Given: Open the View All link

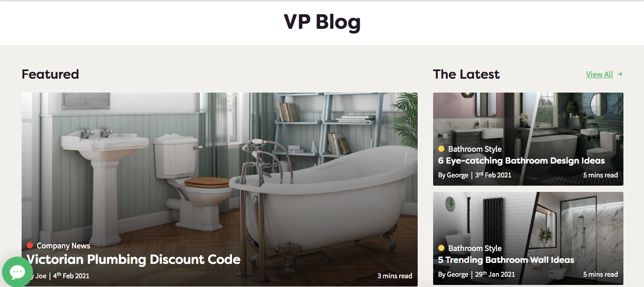Looking at the screenshot, I should pyautogui.click(x=599, y=75).
